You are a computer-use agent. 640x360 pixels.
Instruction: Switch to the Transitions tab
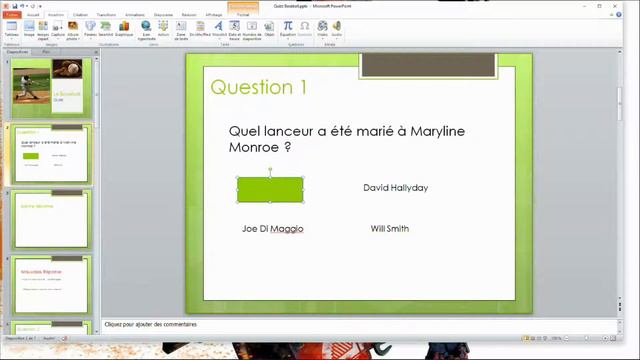[x=106, y=15]
